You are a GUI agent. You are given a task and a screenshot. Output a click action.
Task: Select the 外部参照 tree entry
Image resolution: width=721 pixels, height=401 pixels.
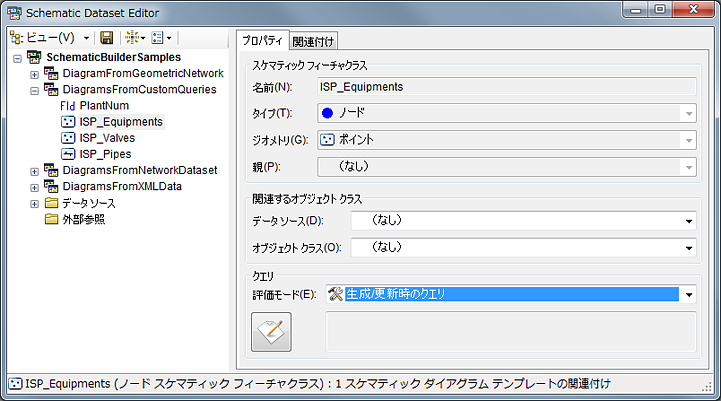coord(84,219)
